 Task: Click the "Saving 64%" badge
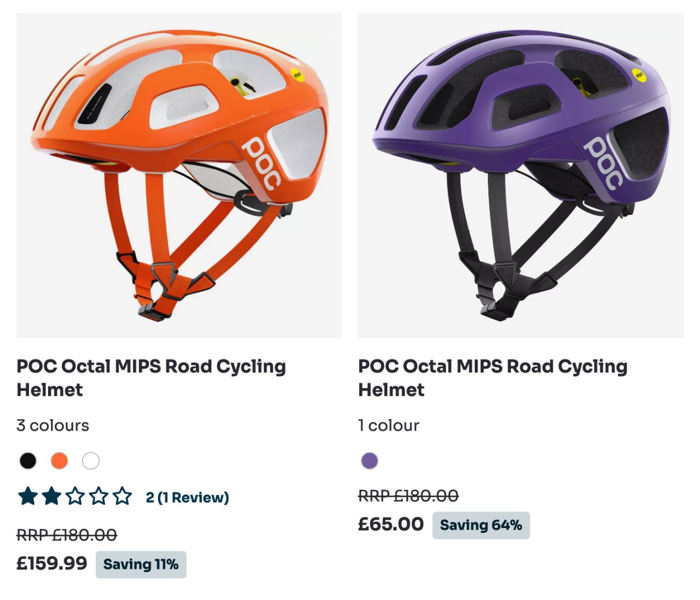[x=481, y=525]
